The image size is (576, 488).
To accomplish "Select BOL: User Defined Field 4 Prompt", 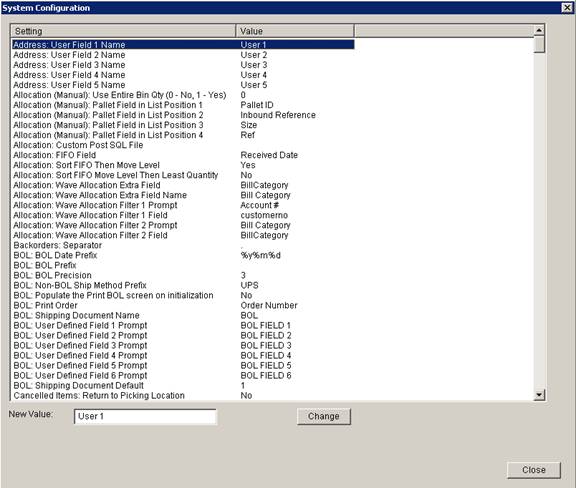I will pyautogui.click(x=183, y=356).
